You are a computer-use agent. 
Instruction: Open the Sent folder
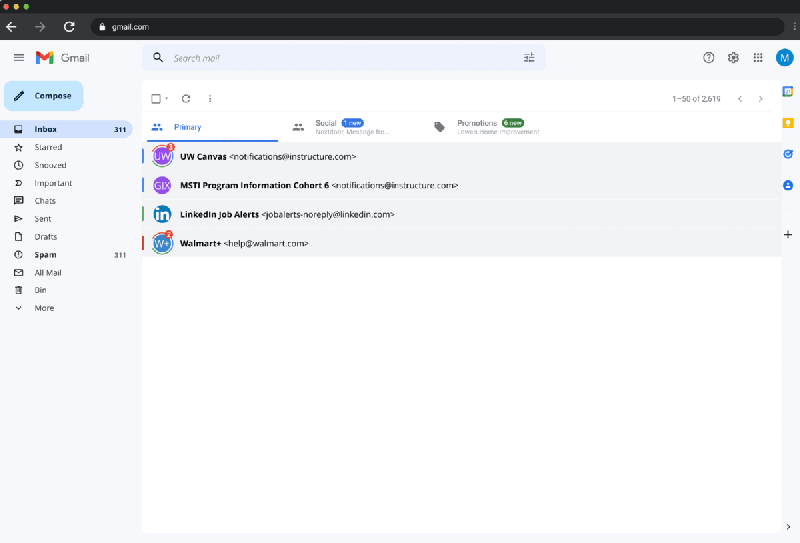[66, 218]
